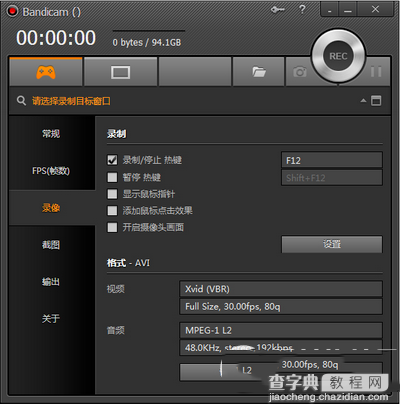Screen dimensions: 400x404
Task: Open help question mark icon
Action: (x=302, y=9)
